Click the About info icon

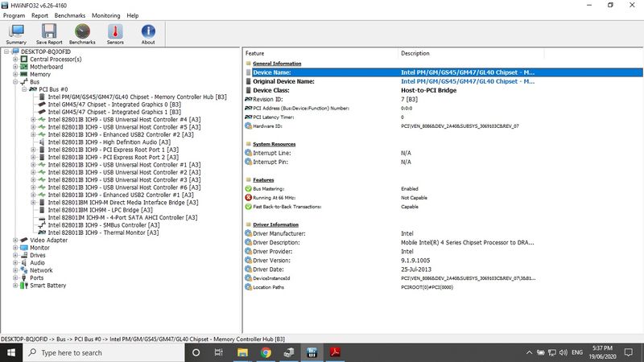[148, 34]
